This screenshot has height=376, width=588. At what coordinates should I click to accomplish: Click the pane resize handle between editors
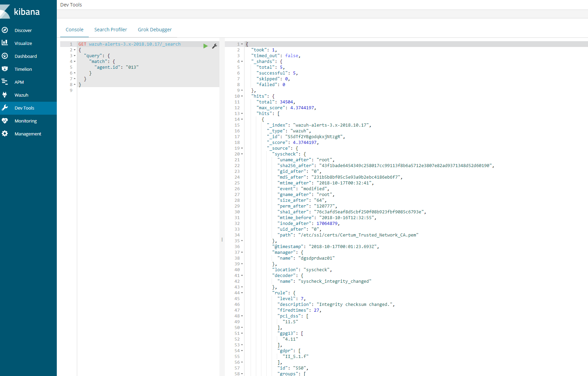click(x=222, y=240)
